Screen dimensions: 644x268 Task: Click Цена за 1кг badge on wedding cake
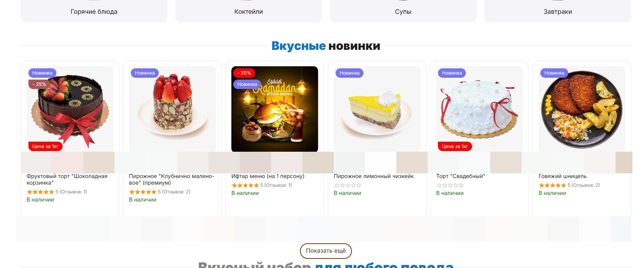tap(455, 146)
